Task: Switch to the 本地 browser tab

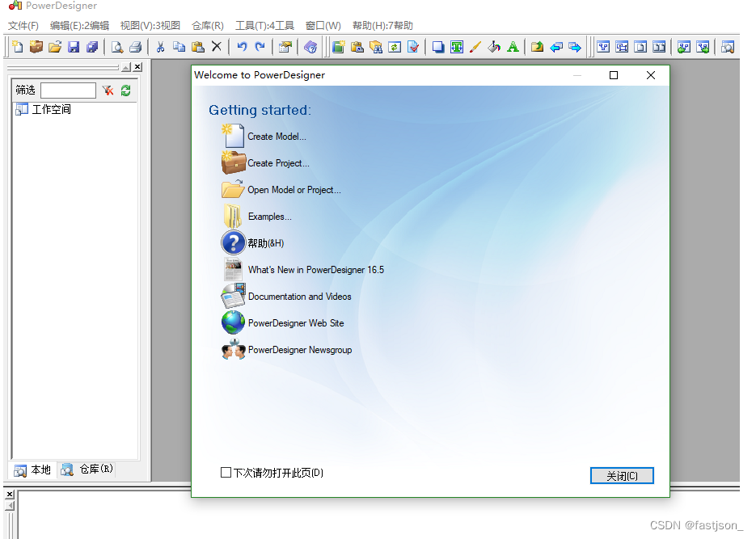Action: pos(32,470)
